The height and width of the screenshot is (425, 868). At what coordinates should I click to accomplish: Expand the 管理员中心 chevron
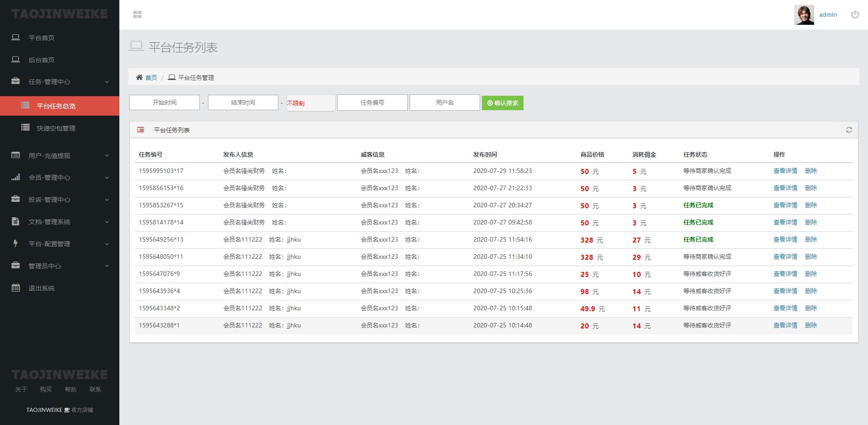[107, 266]
